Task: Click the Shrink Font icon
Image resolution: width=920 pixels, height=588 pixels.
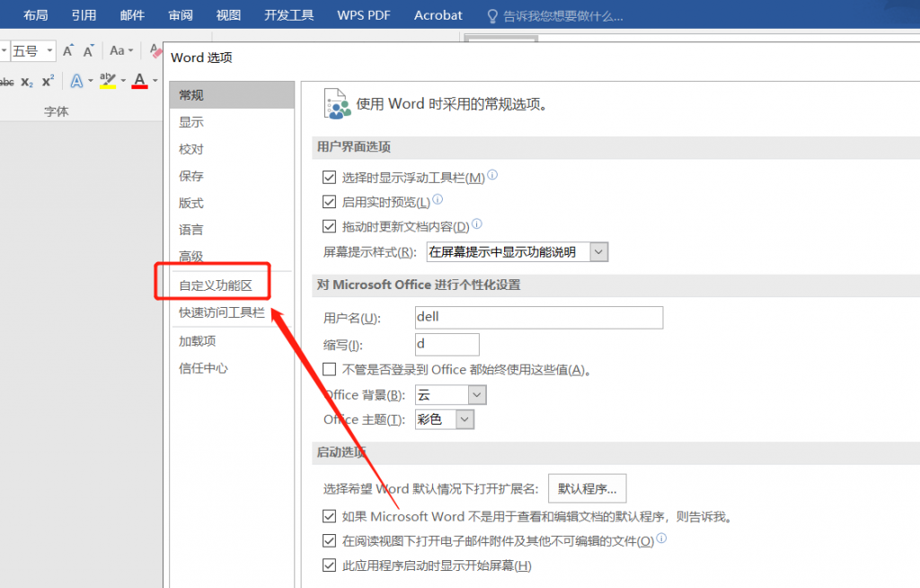Action: [88, 51]
